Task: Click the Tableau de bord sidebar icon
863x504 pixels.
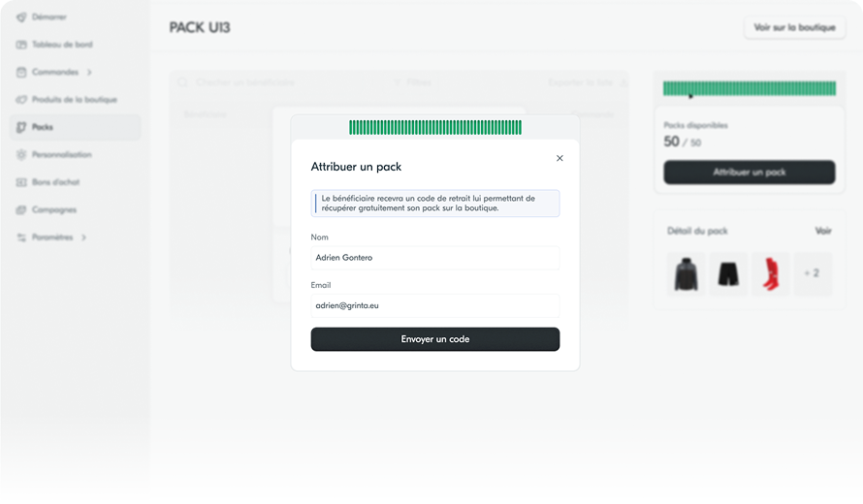Action: (x=21, y=45)
